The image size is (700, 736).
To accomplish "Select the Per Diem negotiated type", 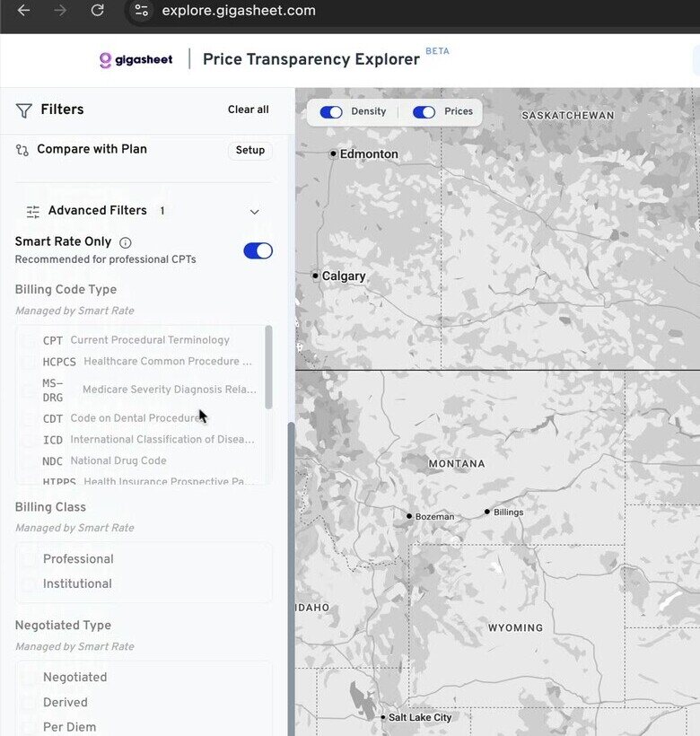I will (x=29, y=727).
